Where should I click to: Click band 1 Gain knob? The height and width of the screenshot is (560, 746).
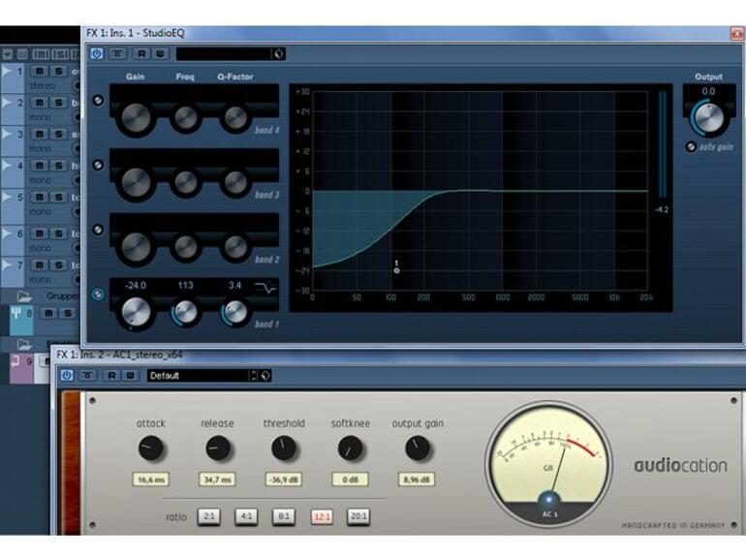pyautogui.click(x=136, y=312)
